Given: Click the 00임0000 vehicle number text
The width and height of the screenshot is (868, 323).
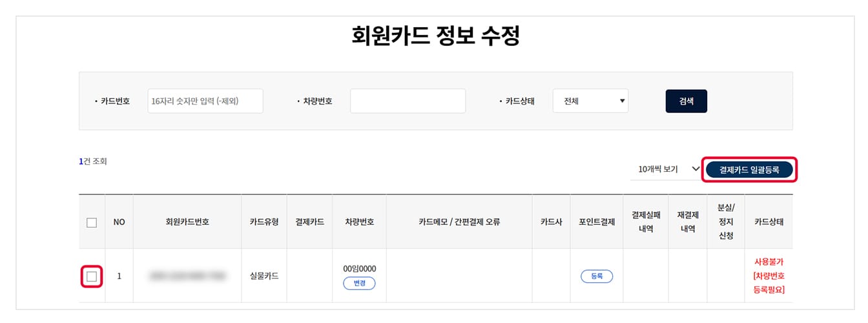Looking at the screenshot, I should click(x=360, y=269).
